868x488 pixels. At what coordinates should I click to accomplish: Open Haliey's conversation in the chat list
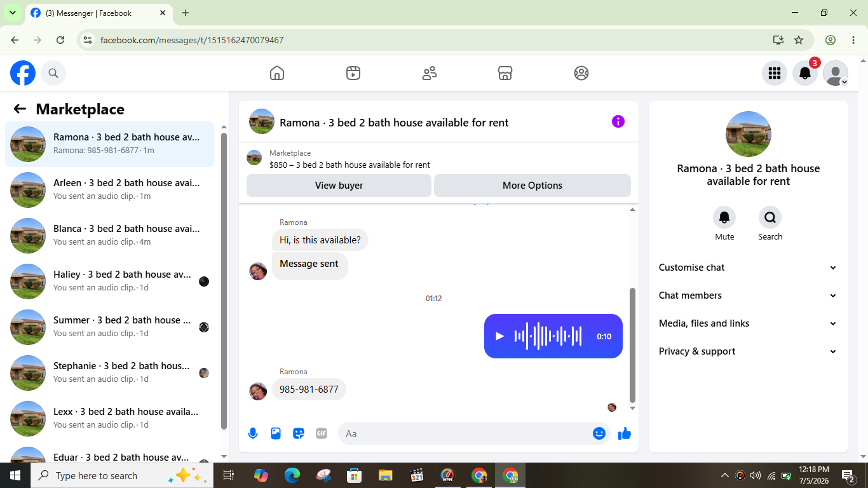point(110,281)
